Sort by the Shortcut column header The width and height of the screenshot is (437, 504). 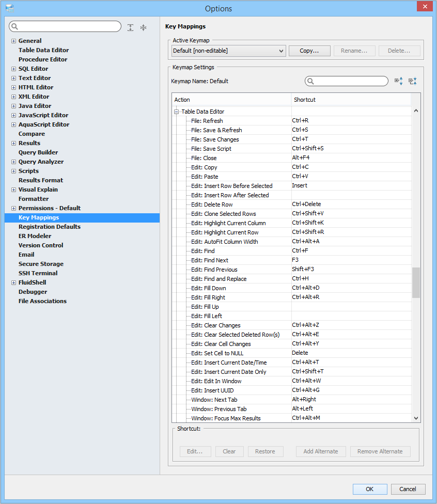pos(351,100)
